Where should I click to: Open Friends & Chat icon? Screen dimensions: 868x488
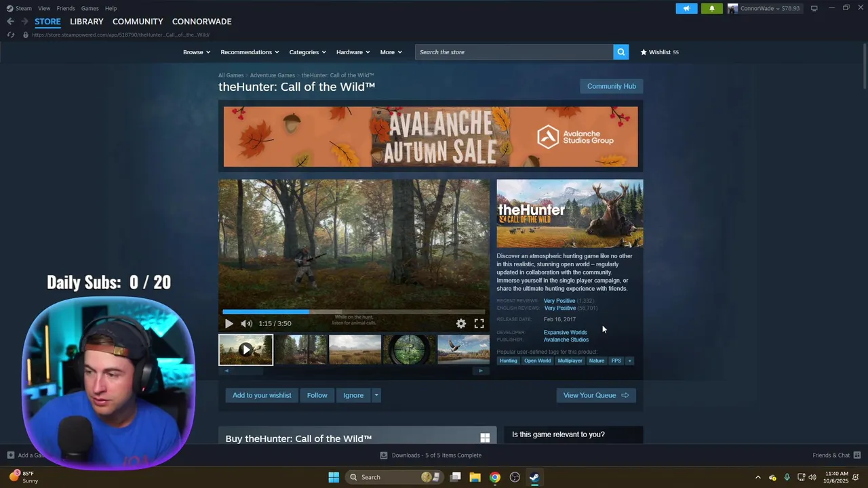(857, 455)
